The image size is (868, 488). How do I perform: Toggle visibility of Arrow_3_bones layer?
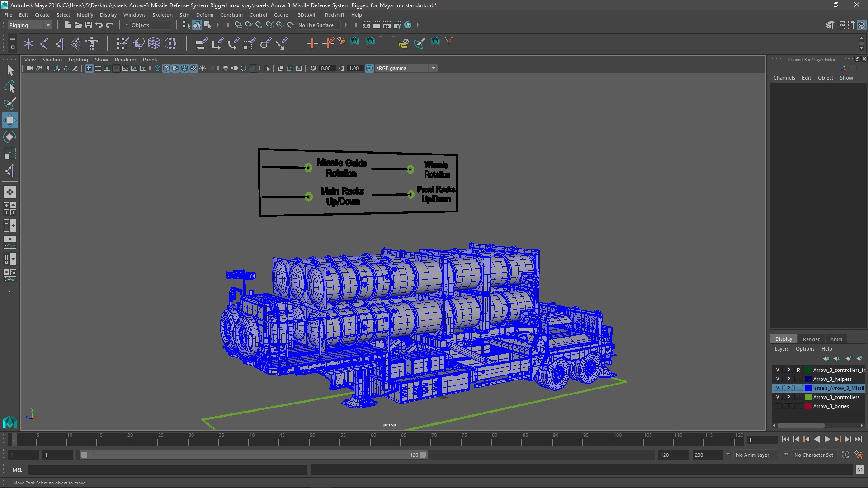click(778, 406)
